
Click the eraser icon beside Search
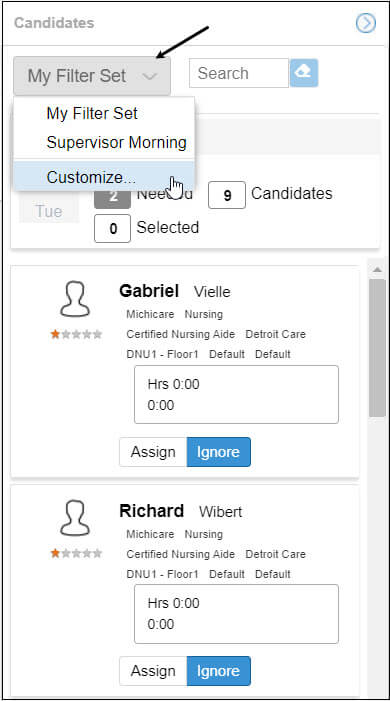[x=304, y=73]
